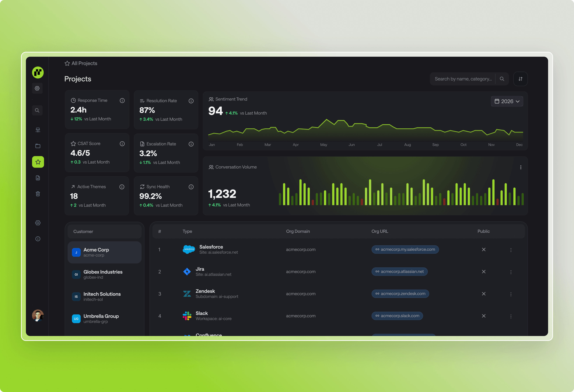This screenshot has width=574, height=392.
Task: Click the green app logo in sidebar
Action: coord(38,72)
